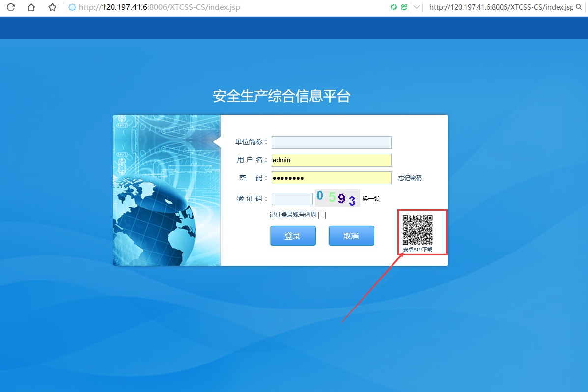Focus the right-side search box URL field
Image resolution: width=588 pixels, height=392 pixels.
(501, 7)
